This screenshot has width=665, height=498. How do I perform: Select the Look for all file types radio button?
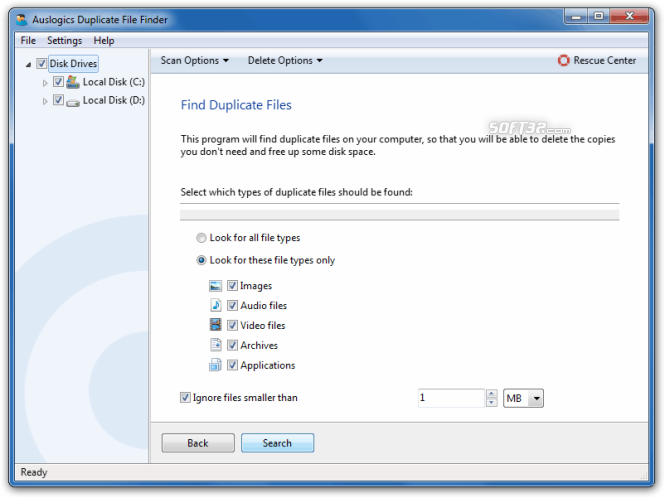[201, 238]
